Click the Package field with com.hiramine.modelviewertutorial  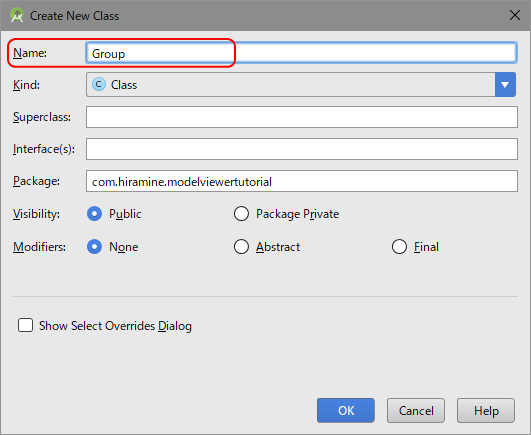(x=302, y=181)
